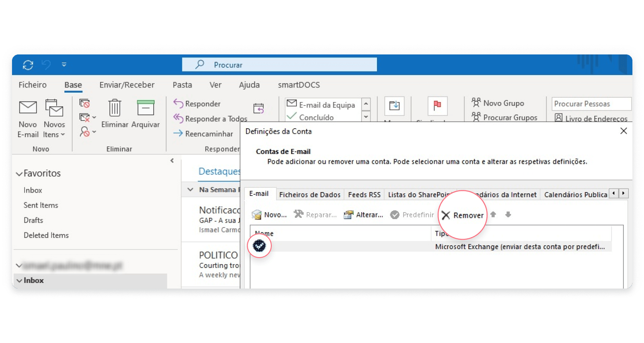Click the Eliminar trash can icon
This screenshot has height=343, width=644.
coord(115,107)
